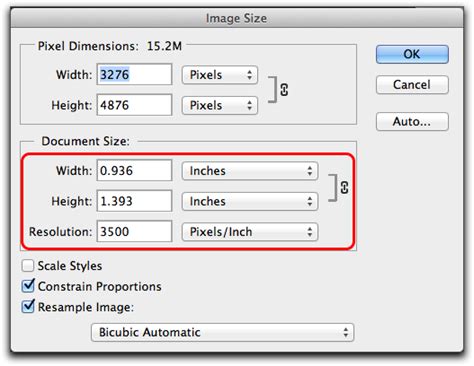This screenshot has height=366, width=474.
Task: Click the document size chain link icon
Action: 344,187
